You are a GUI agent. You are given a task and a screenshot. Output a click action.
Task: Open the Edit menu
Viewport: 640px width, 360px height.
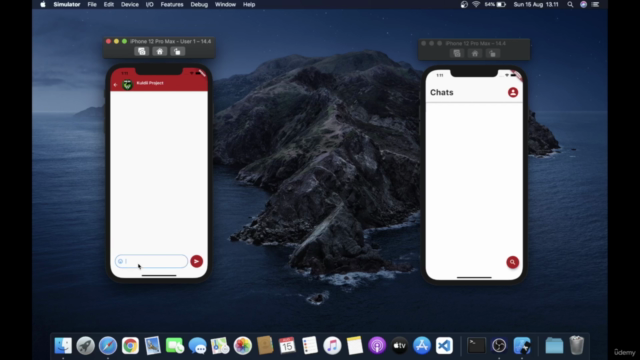click(109, 4)
